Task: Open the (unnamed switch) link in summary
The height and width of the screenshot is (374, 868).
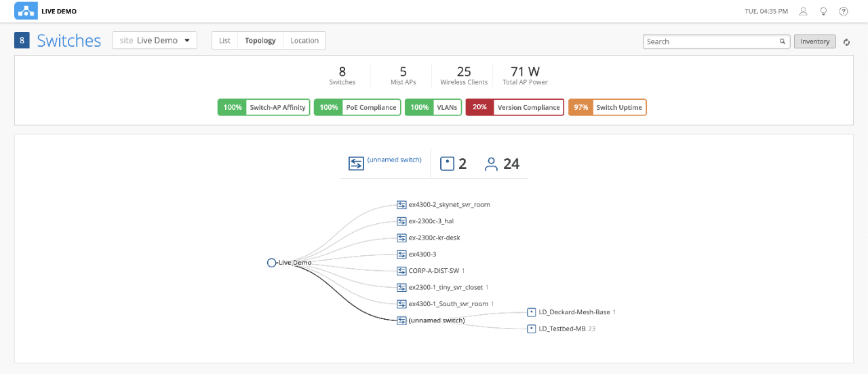Action: (394, 160)
